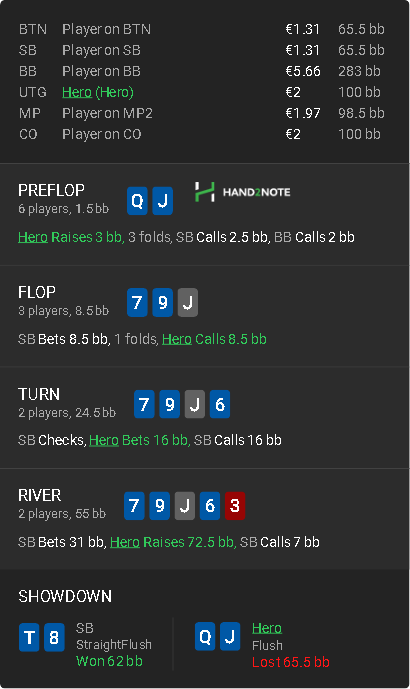The width and height of the screenshot is (410, 689).
Task: Click Hero link in river action line
Action: [x=125, y=542]
